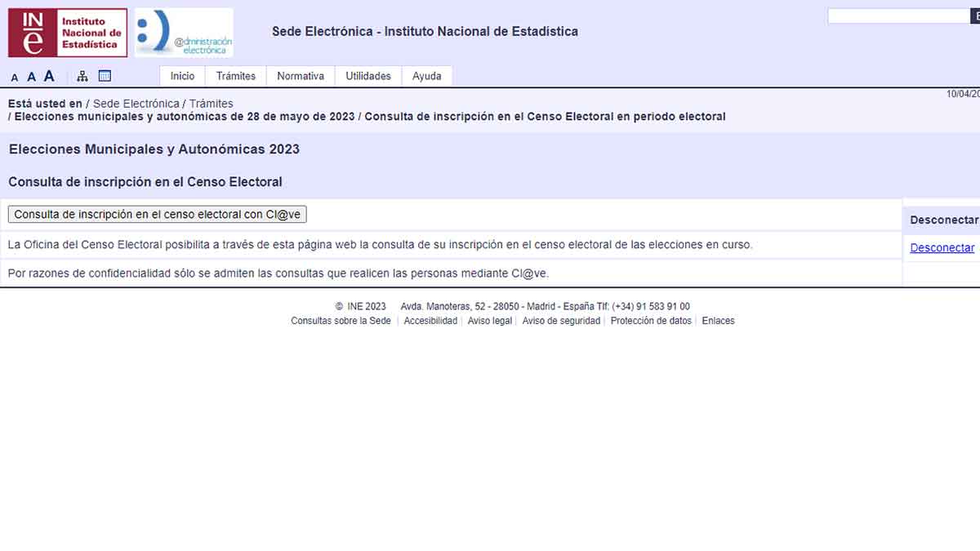
Task: Open the Protección de datos link
Action: (x=650, y=321)
